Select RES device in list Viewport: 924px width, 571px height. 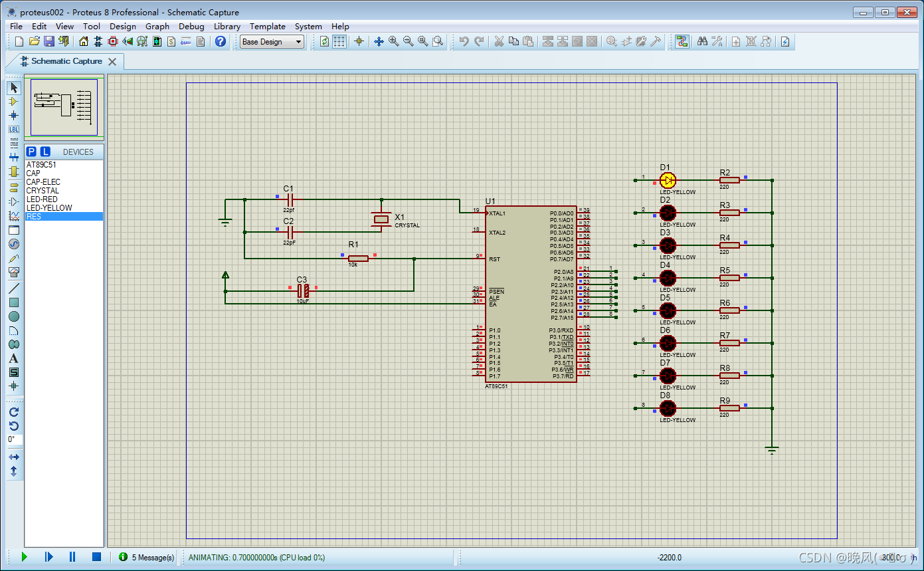tap(64, 216)
